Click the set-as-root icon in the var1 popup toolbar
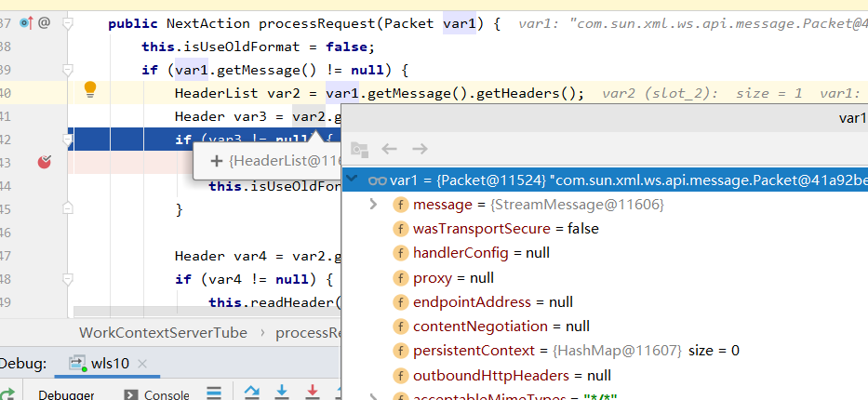This screenshot has height=400, width=868. tap(359, 149)
